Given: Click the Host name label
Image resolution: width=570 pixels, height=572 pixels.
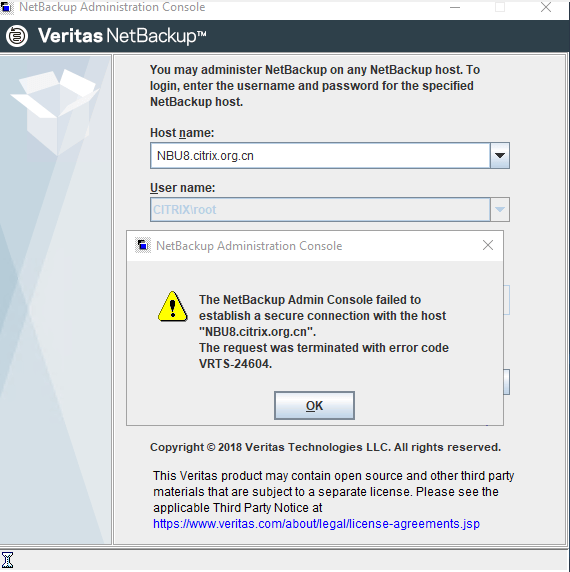Looking at the screenshot, I should point(182,133).
